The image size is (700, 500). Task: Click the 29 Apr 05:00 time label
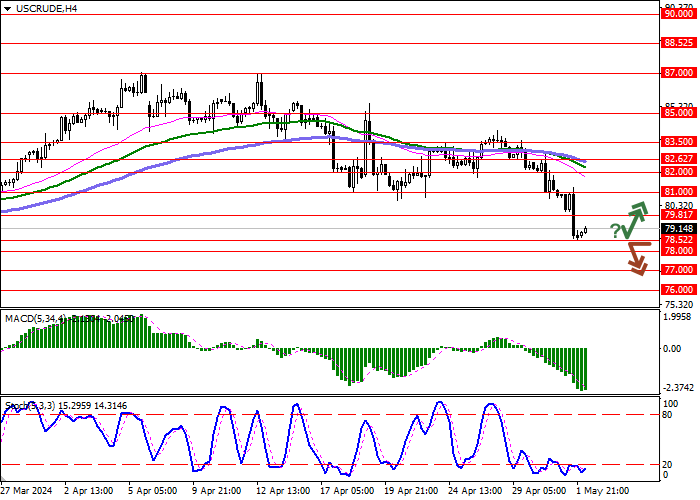point(540,491)
